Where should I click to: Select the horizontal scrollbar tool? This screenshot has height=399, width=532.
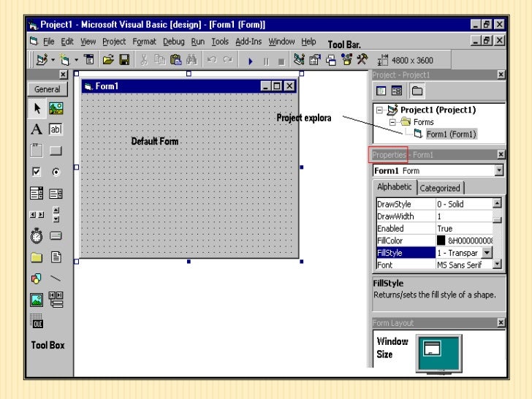coord(37,215)
